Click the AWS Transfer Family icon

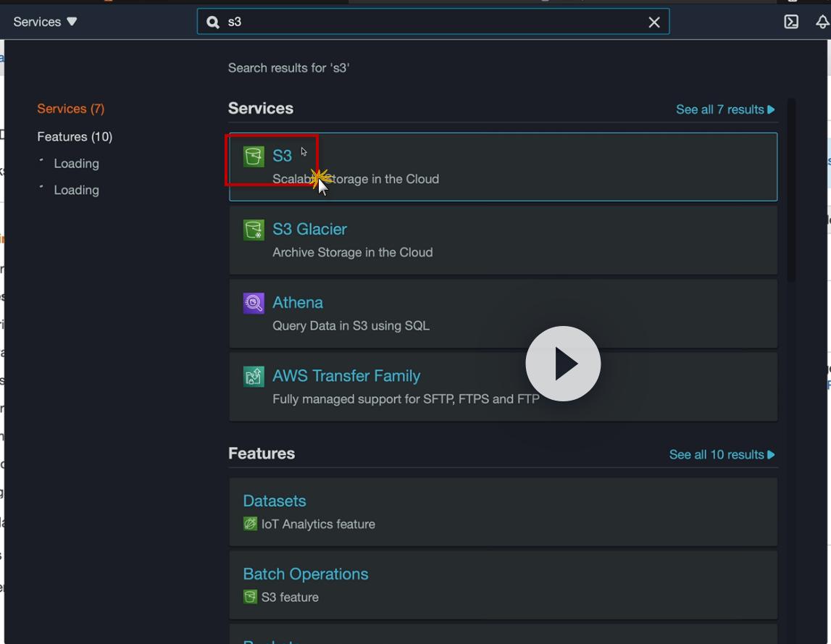pos(254,376)
